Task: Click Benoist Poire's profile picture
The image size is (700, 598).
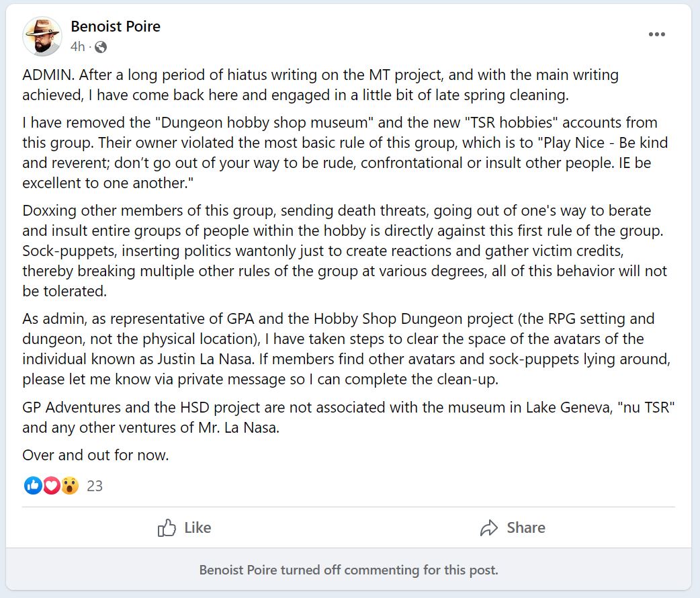Action: [x=42, y=36]
